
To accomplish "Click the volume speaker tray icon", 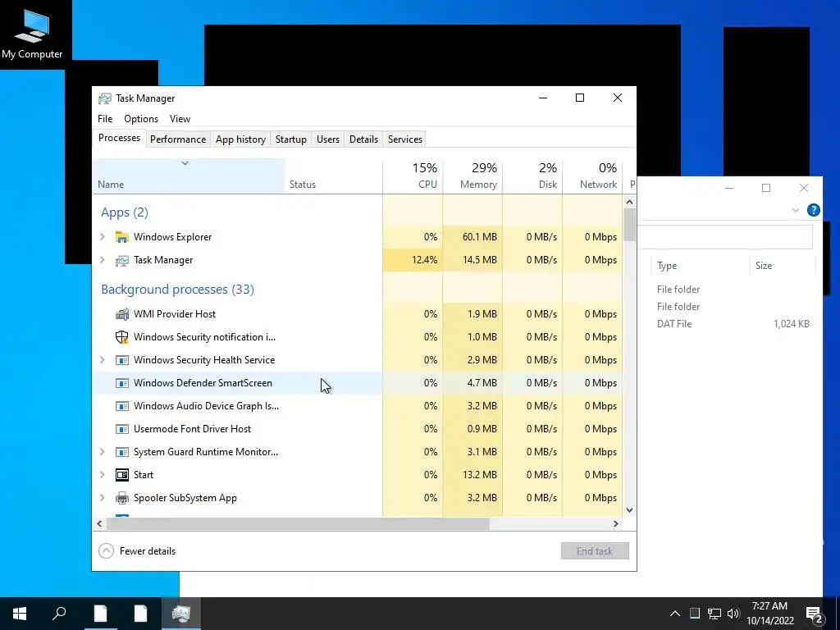I will point(733,614).
